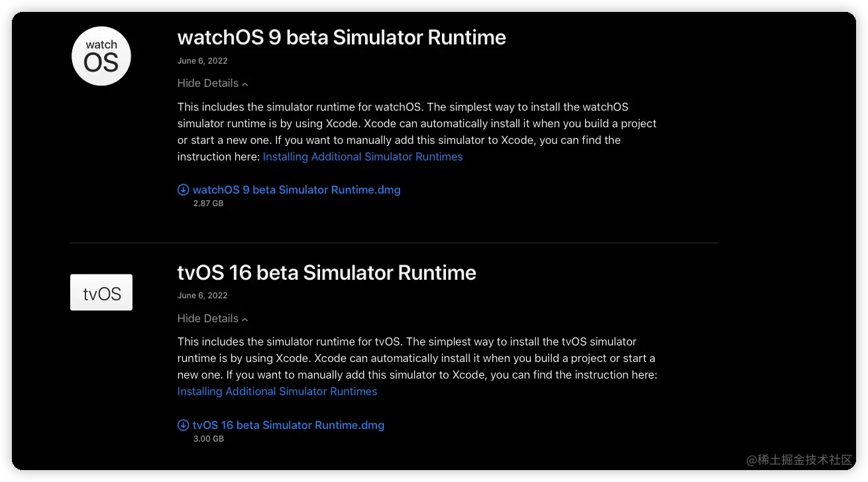Download tvOS 16 beta Simulator Runtime.dmg

click(288, 425)
